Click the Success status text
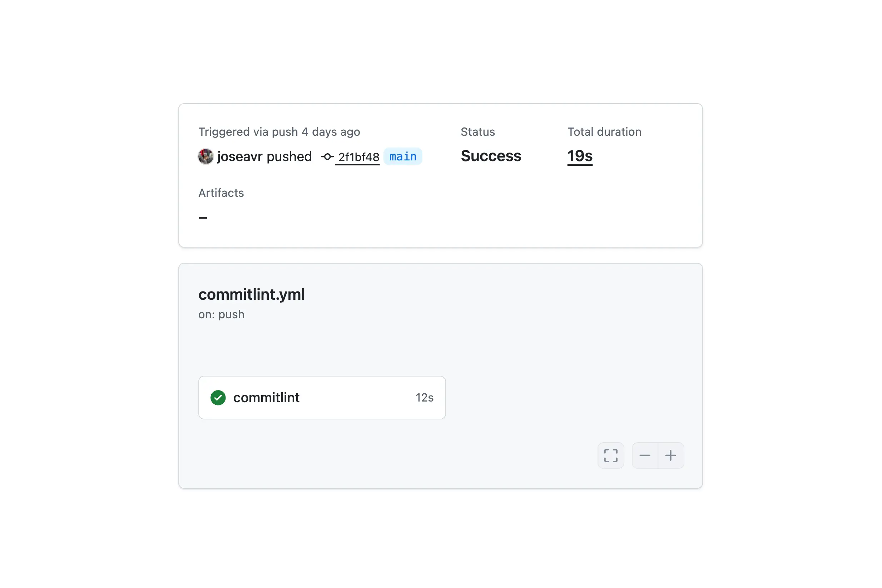This screenshot has height=588, width=882. [x=491, y=156]
